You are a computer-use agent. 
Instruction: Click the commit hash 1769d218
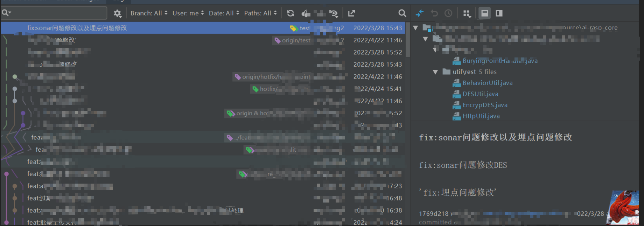[x=433, y=214]
